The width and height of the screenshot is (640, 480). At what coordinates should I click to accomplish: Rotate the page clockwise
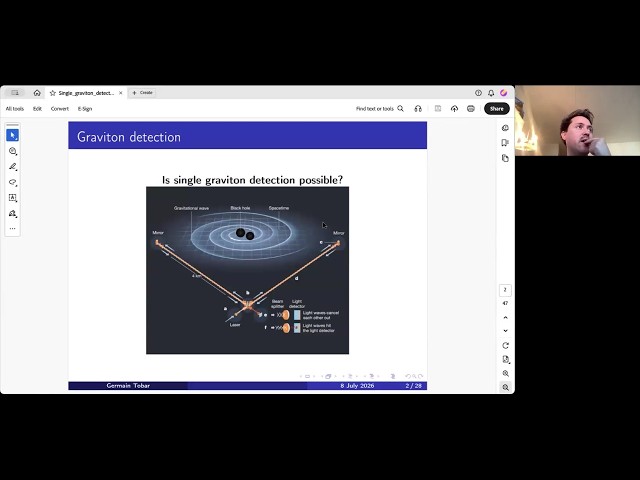[x=505, y=346]
